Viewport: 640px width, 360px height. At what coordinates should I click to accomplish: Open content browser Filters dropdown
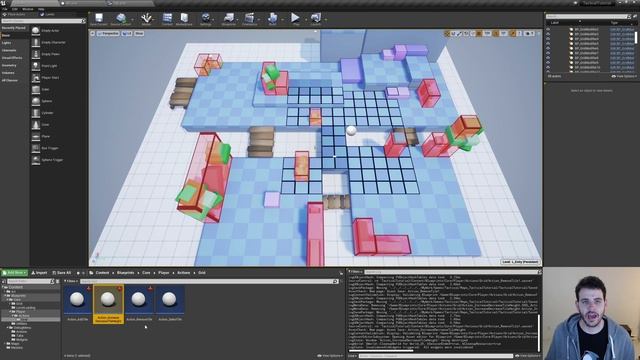point(70,281)
